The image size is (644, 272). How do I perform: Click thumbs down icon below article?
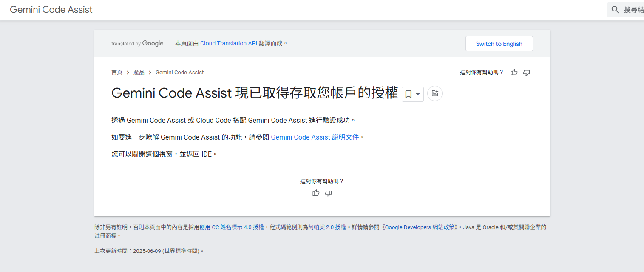(x=329, y=193)
